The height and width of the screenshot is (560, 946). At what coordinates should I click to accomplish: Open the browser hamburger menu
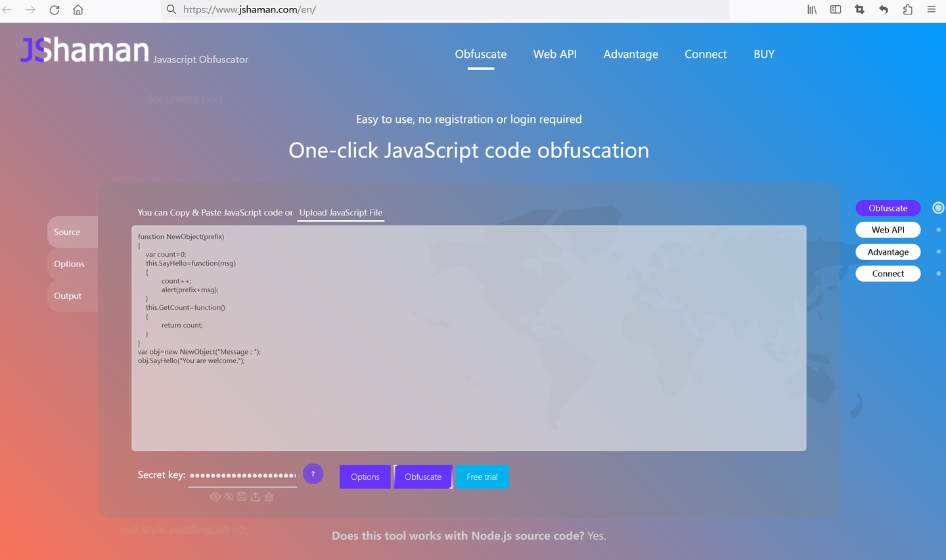tap(932, 9)
